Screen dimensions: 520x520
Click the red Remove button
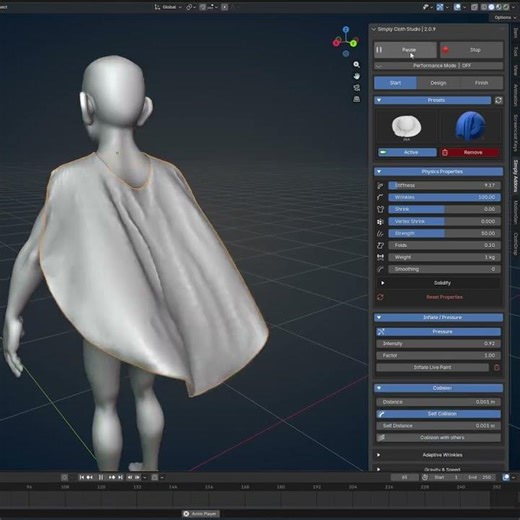point(470,152)
